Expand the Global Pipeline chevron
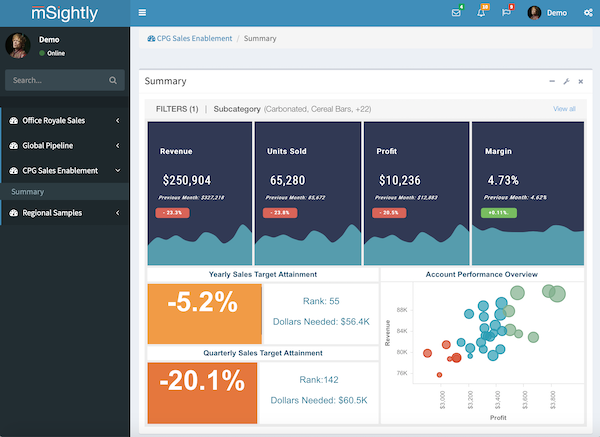The width and height of the screenshot is (600, 437). [x=117, y=145]
